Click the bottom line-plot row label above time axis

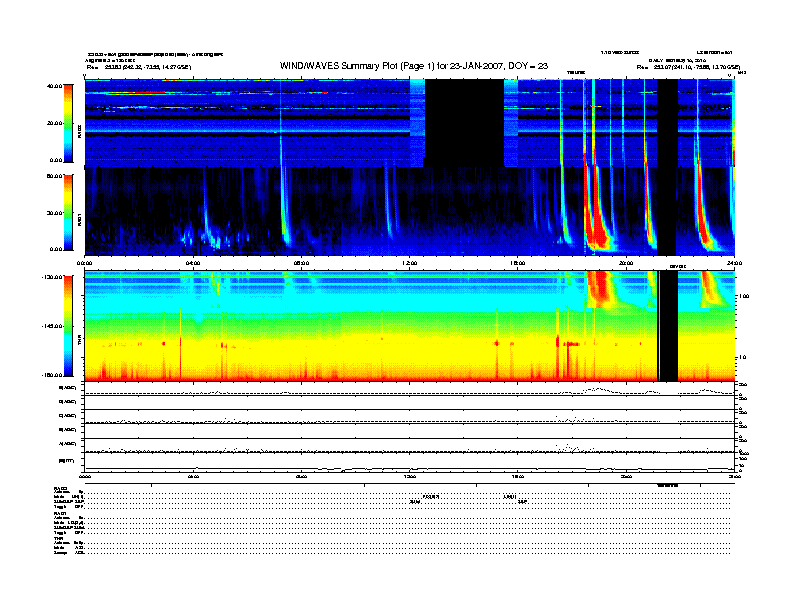tap(67, 460)
